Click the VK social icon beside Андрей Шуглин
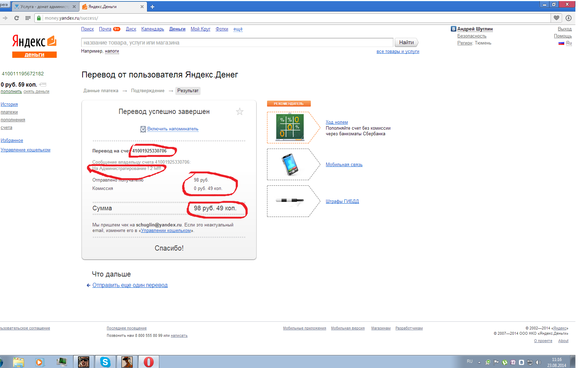The height and width of the screenshot is (368, 588). tap(454, 29)
